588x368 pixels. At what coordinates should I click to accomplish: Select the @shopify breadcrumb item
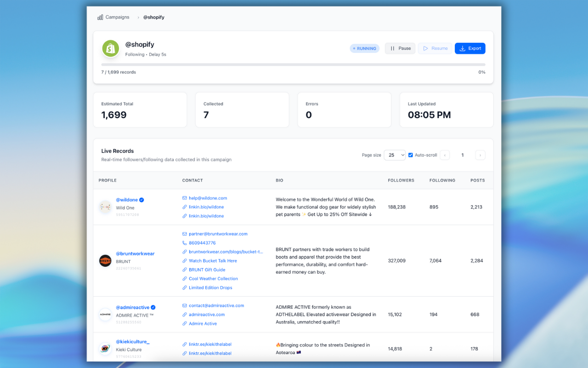(154, 17)
